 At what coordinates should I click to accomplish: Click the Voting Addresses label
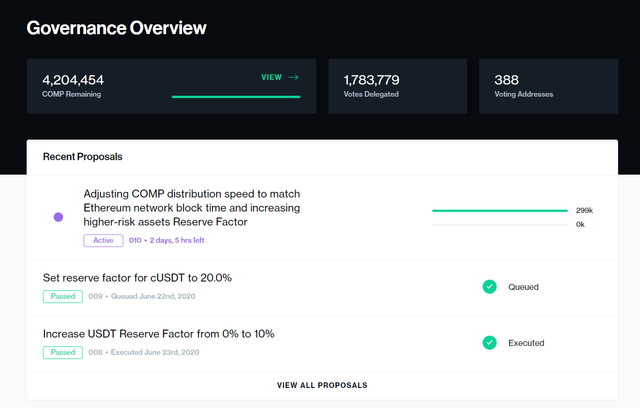click(524, 94)
